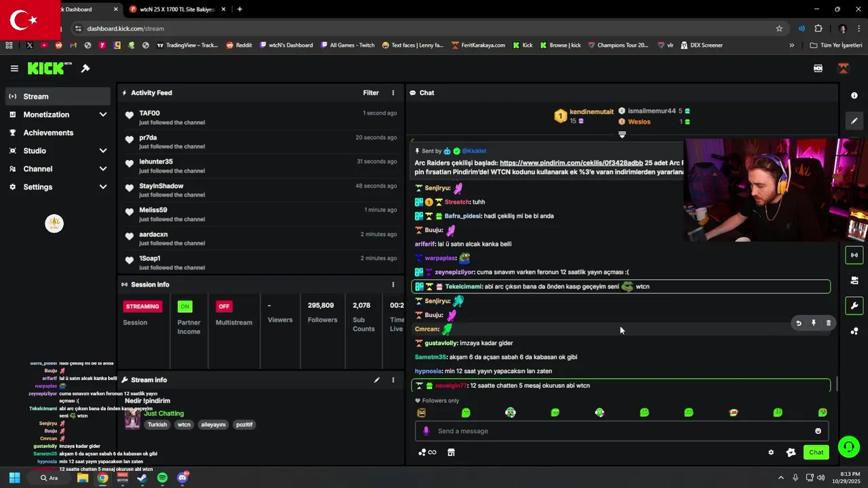This screenshot has width=868, height=488.
Task: Open the profile avatar in top-right header
Action: tap(844, 68)
